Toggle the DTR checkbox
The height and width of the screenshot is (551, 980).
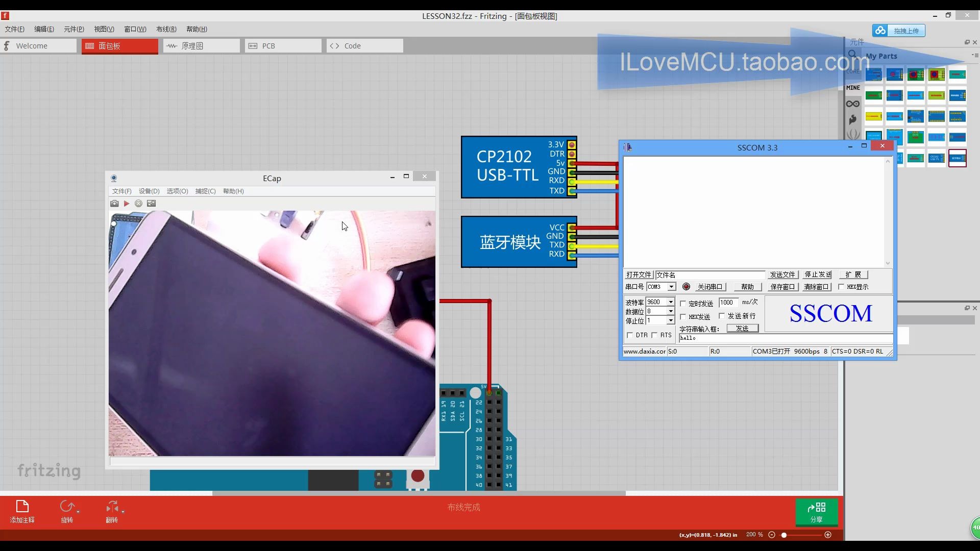click(x=630, y=335)
